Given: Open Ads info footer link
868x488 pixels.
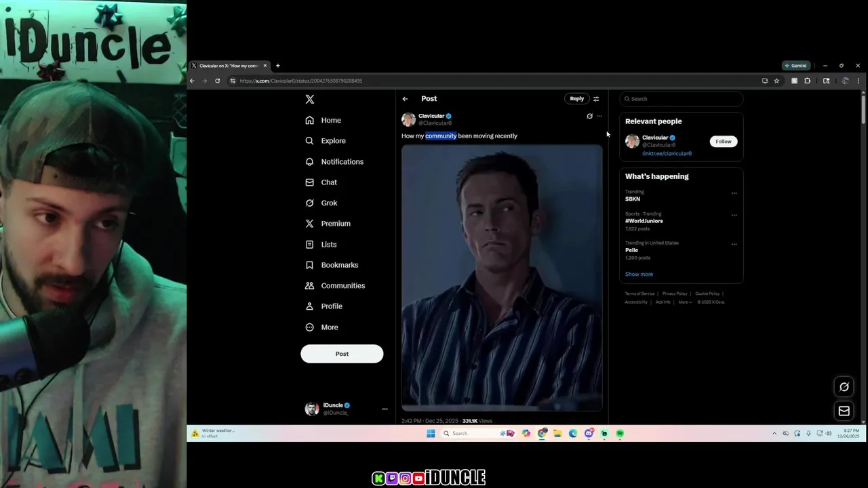Looking at the screenshot, I should coord(663,302).
